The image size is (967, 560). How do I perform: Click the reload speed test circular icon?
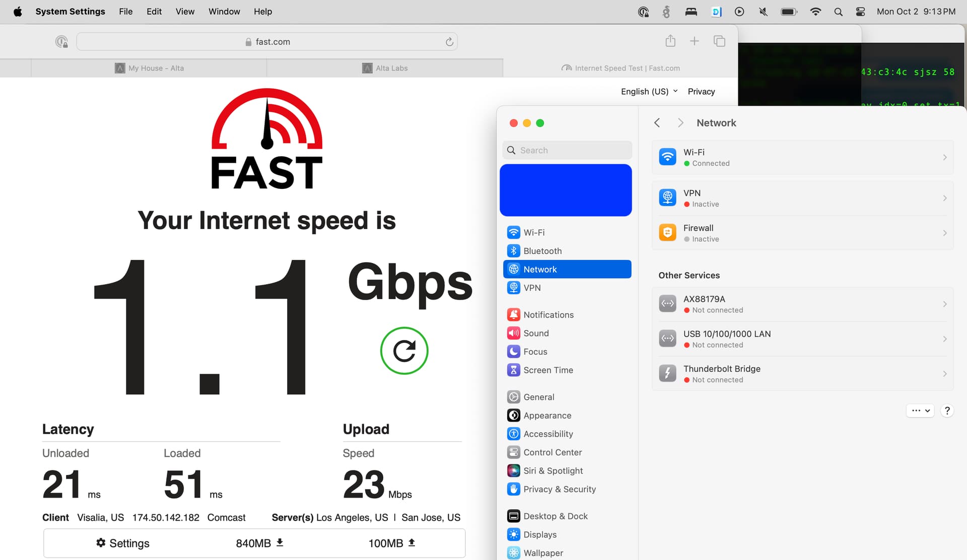(x=404, y=351)
